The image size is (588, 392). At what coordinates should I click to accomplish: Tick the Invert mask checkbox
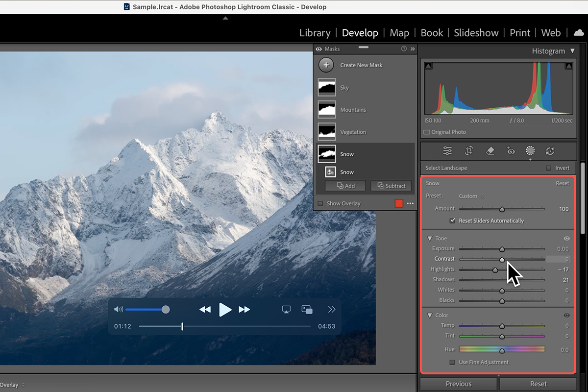548,168
